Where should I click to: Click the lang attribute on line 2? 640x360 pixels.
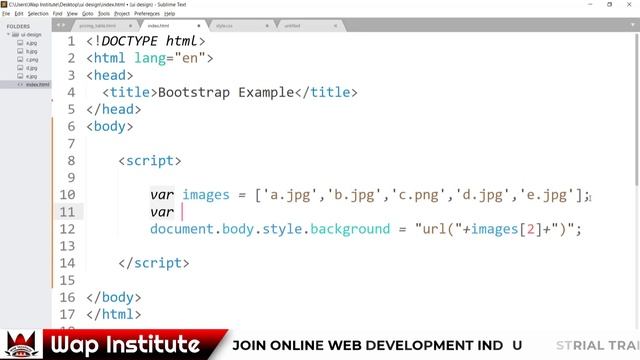point(150,58)
